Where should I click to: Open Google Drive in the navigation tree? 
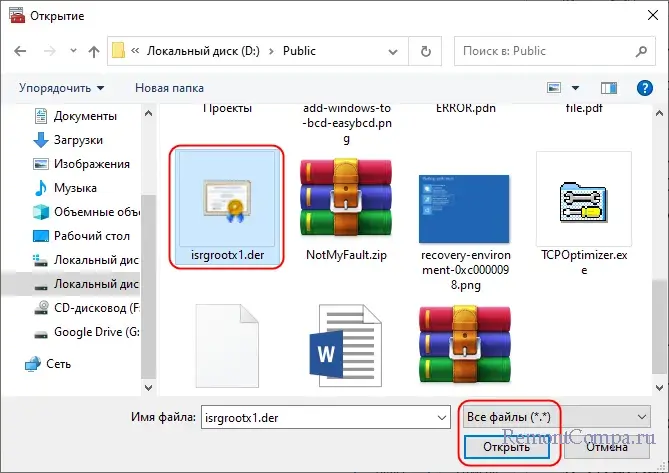(x=91, y=332)
